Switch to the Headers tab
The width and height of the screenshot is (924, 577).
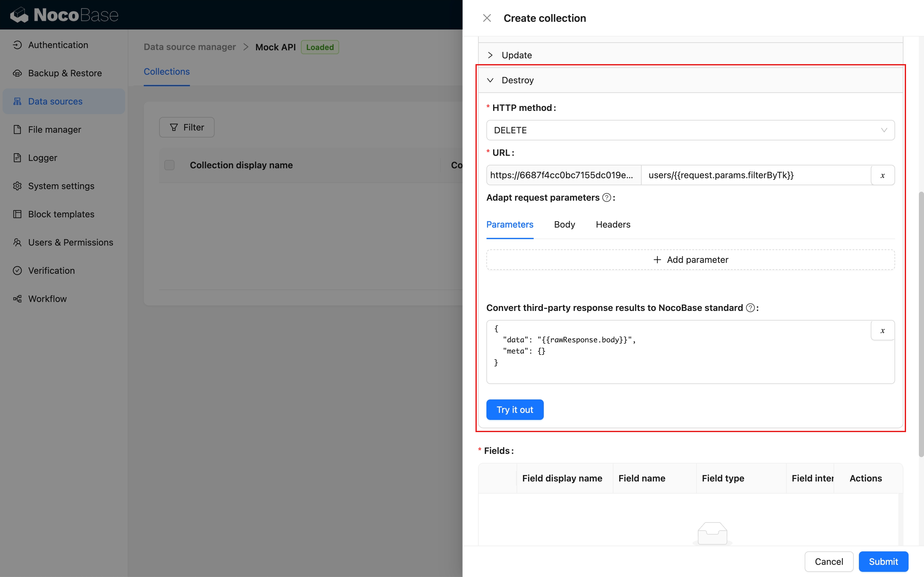tap(613, 224)
